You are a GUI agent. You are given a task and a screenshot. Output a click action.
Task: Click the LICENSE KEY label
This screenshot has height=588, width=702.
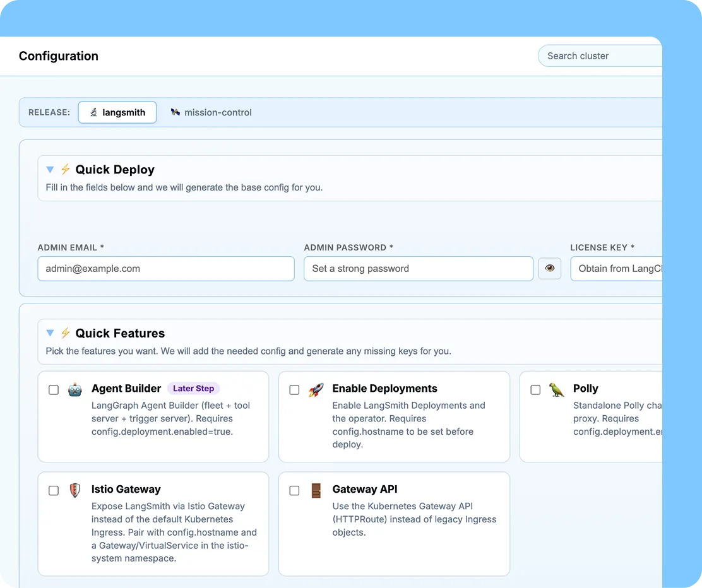pos(602,247)
